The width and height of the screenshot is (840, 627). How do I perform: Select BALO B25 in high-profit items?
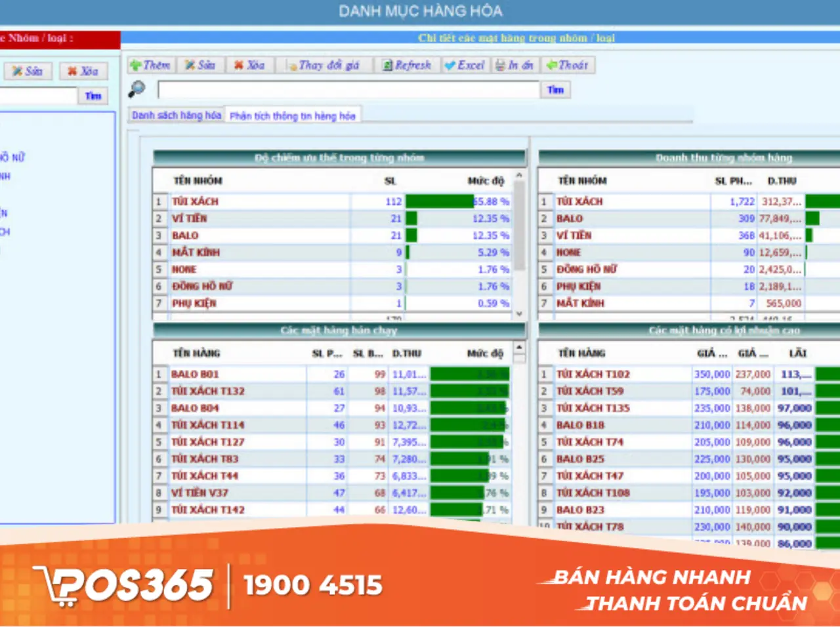tap(689, 459)
